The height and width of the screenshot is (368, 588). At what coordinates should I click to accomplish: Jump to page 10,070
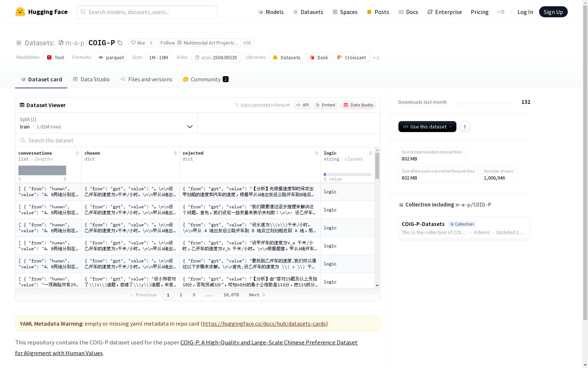tap(231, 295)
